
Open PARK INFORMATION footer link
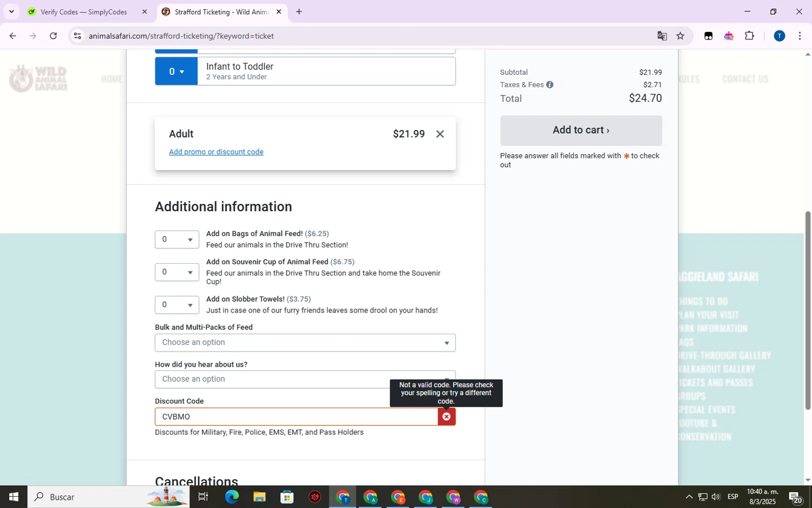(x=713, y=328)
